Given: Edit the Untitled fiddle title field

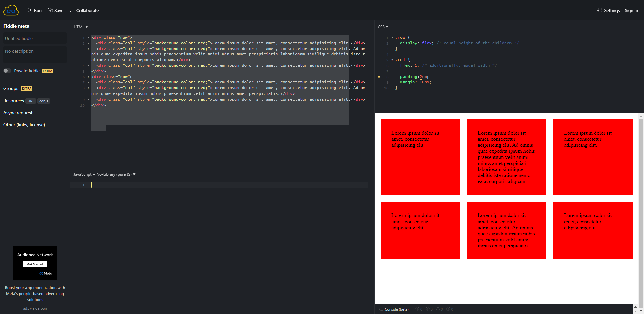Looking at the screenshot, I should (35, 38).
